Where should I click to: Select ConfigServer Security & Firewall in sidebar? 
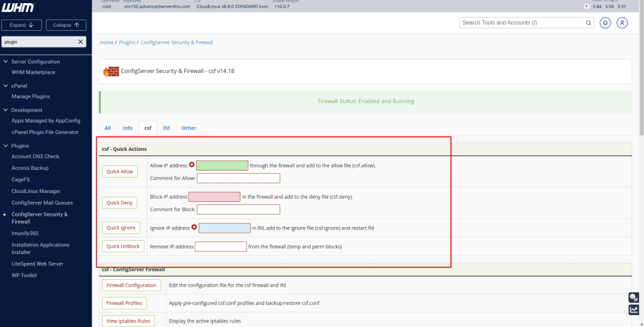(x=40, y=218)
